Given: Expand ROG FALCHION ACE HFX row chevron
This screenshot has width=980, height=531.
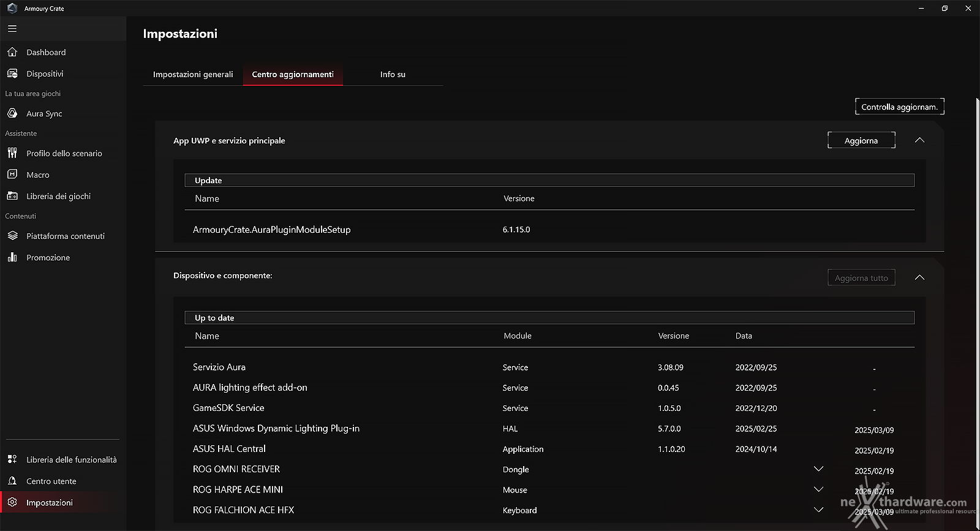Looking at the screenshot, I should click(x=818, y=510).
